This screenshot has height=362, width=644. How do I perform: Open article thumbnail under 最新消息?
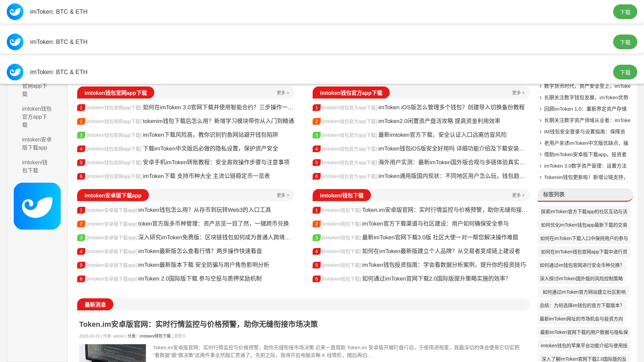pos(112,353)
